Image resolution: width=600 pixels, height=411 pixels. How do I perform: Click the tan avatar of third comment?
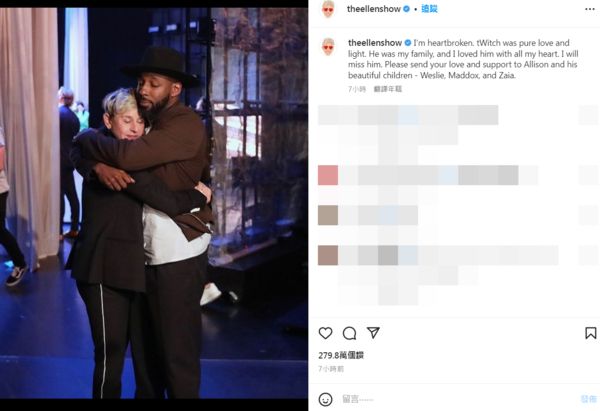pos(328,215)
